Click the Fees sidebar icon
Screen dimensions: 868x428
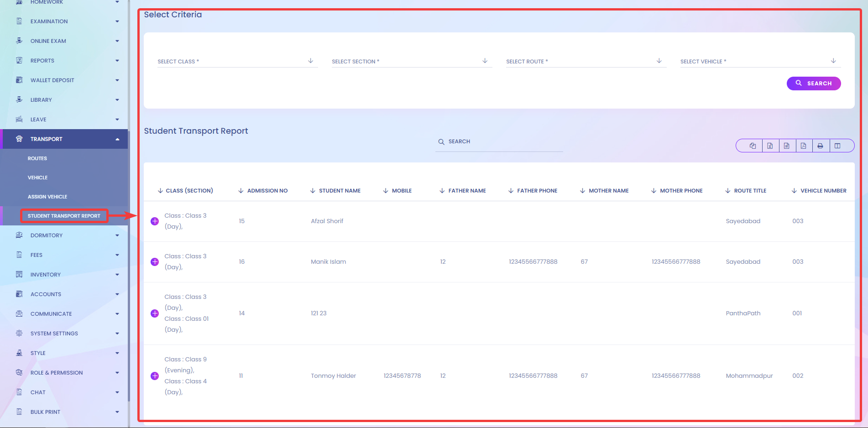19,255
